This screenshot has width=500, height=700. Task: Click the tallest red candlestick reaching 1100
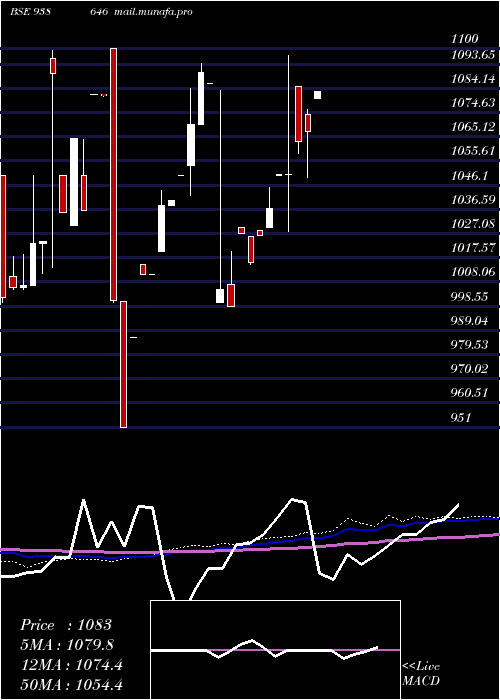(x=114, y=175)
